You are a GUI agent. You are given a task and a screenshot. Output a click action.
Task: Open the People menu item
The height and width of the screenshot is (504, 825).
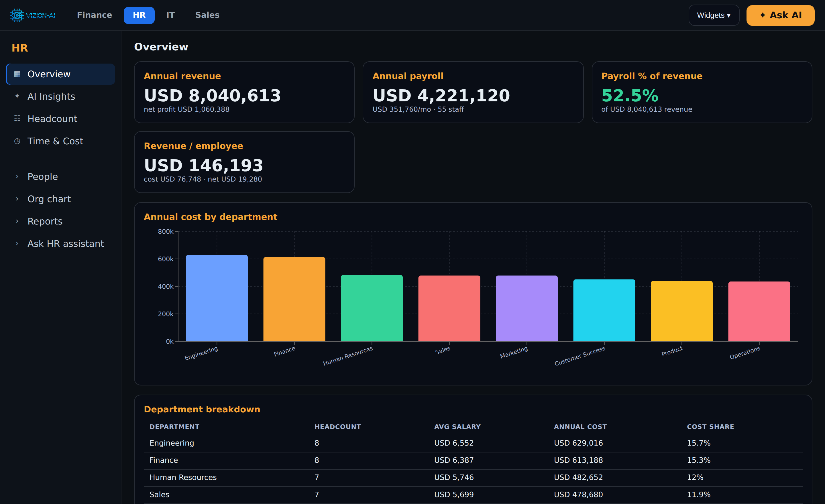tap(61, 176)
